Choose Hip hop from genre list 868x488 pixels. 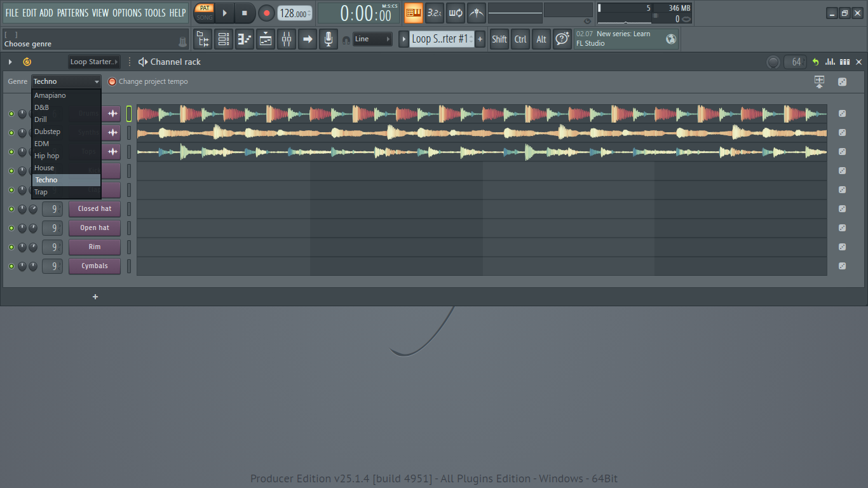(x=66, y=156)
